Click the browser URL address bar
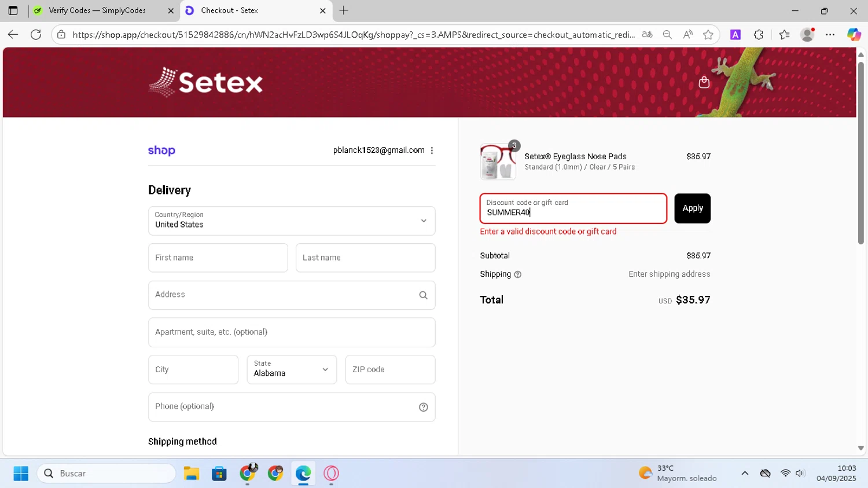Viewport: 868px width, 488px height. [x=353, y=35]
